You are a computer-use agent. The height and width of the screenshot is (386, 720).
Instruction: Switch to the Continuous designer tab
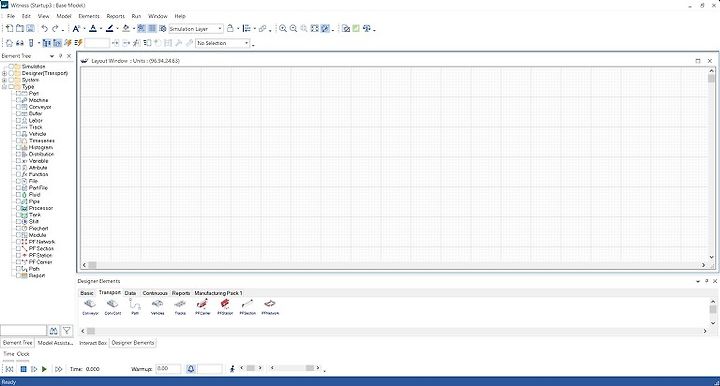pyautogui.click(x=155, y=293)
